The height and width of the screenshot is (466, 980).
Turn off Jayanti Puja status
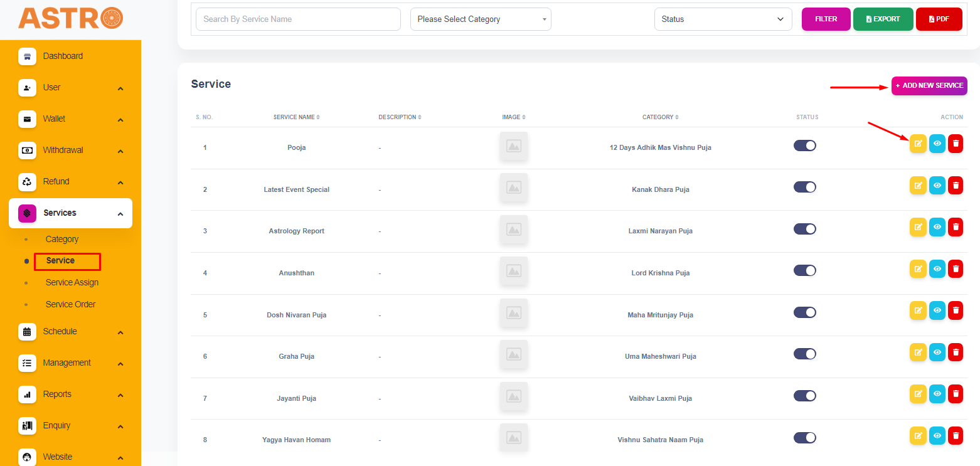805,396
